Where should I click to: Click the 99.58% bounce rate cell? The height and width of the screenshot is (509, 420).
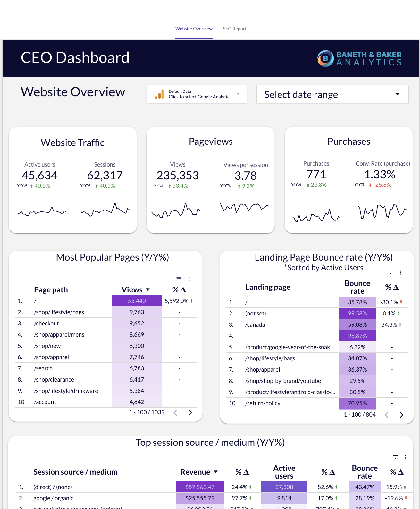click(x=357, y=314)
